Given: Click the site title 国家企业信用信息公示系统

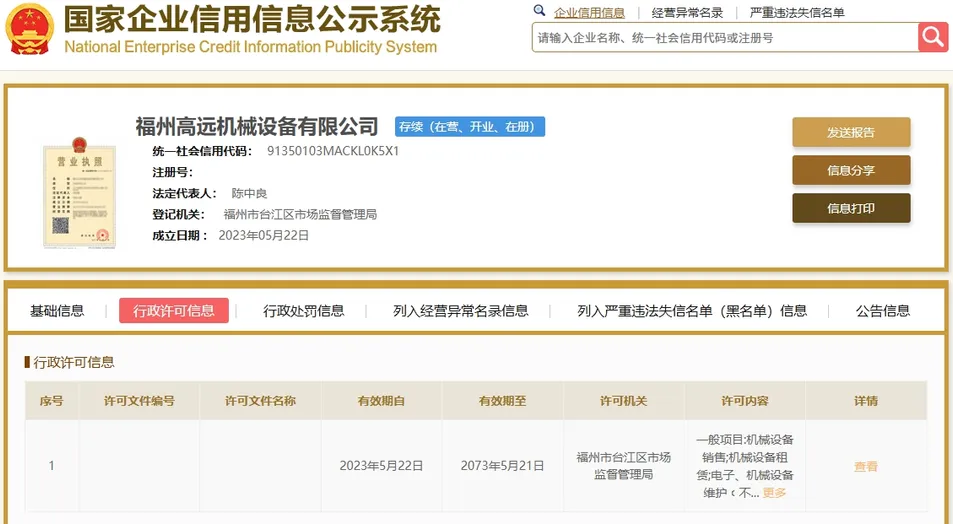Looking at the screenshot, I should point(252,19).
